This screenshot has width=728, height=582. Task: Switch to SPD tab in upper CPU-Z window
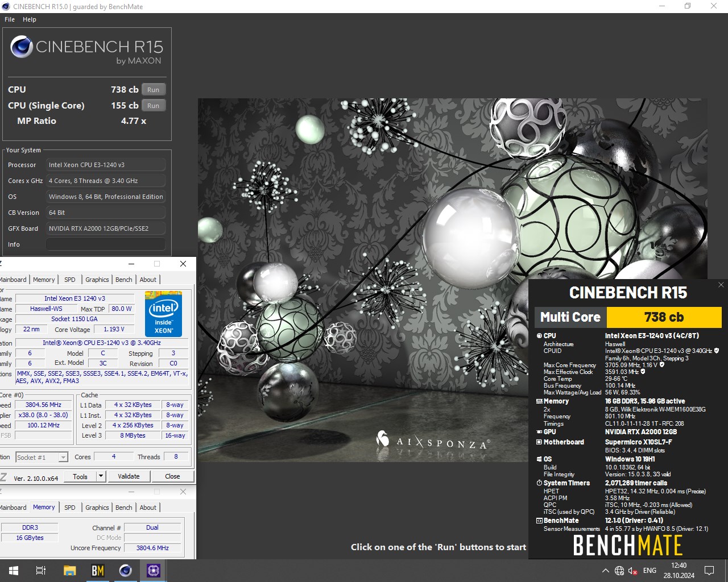tap(70, 280)
